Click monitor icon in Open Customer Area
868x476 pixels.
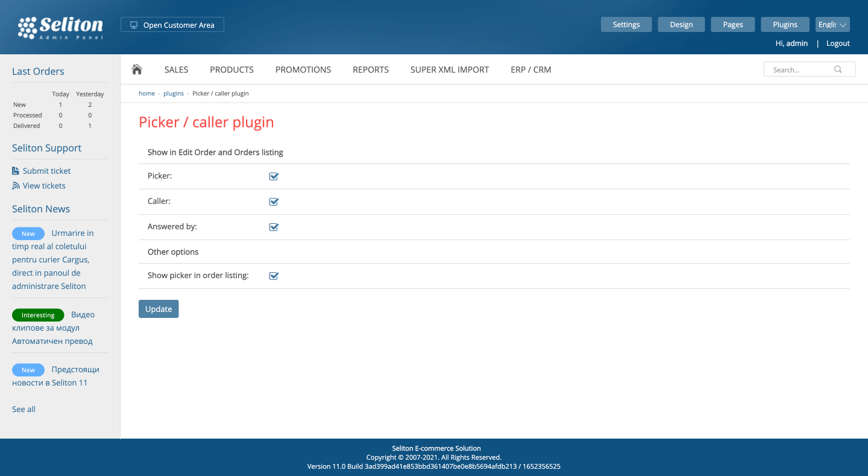pos(134,25)
